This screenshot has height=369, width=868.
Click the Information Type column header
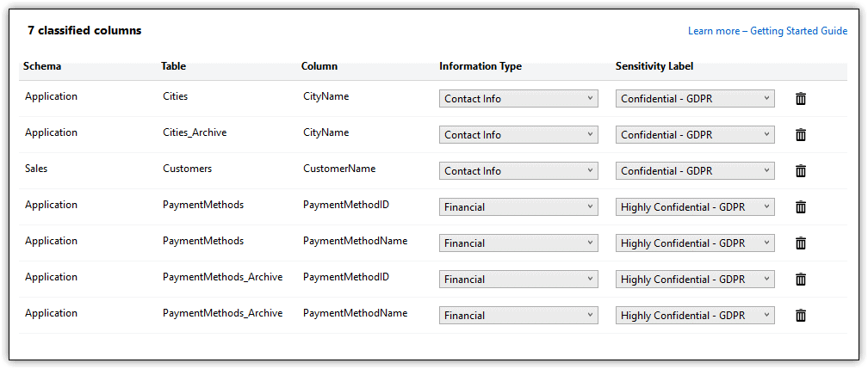coord(480,66)
